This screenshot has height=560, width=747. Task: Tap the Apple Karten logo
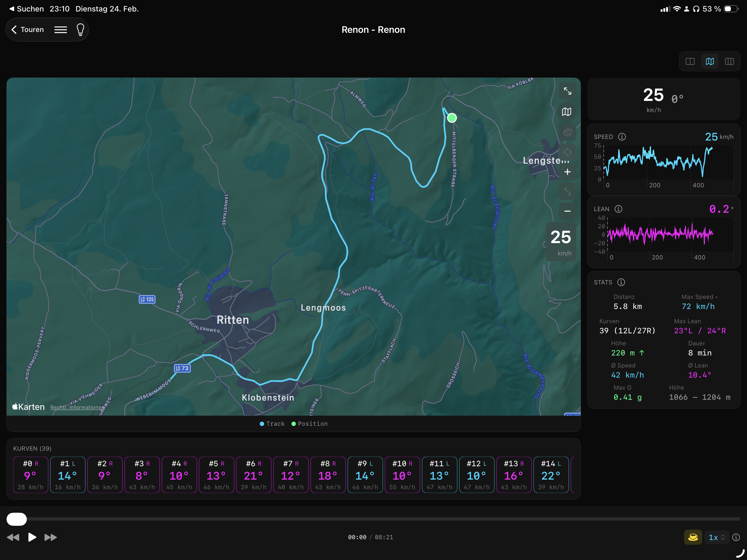coord(28,407)
